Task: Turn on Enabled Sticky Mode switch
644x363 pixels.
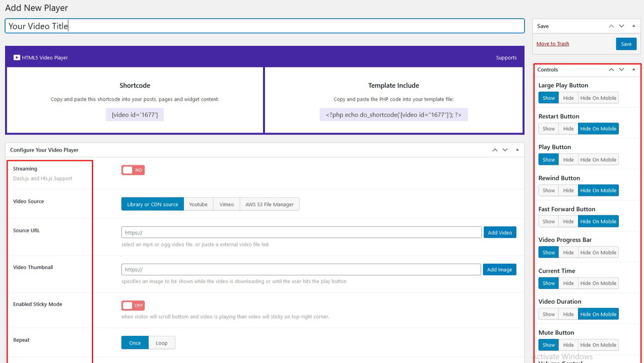Action: coord(133,306)
